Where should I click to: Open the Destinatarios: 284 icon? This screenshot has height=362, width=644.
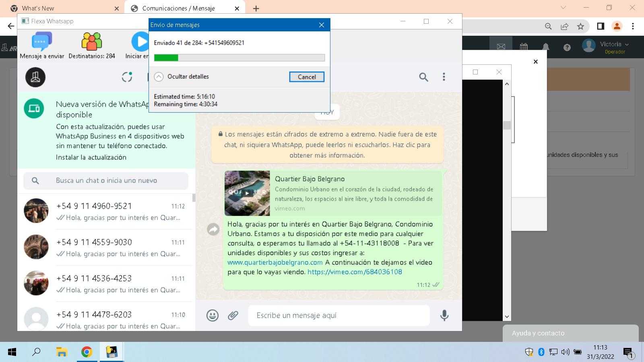tap(92, 41)
